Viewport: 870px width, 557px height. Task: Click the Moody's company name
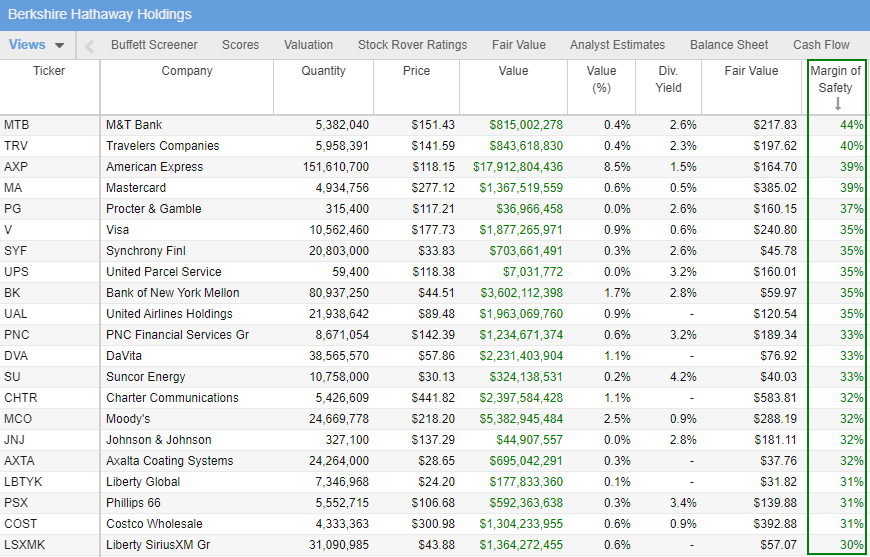(128, 419)
